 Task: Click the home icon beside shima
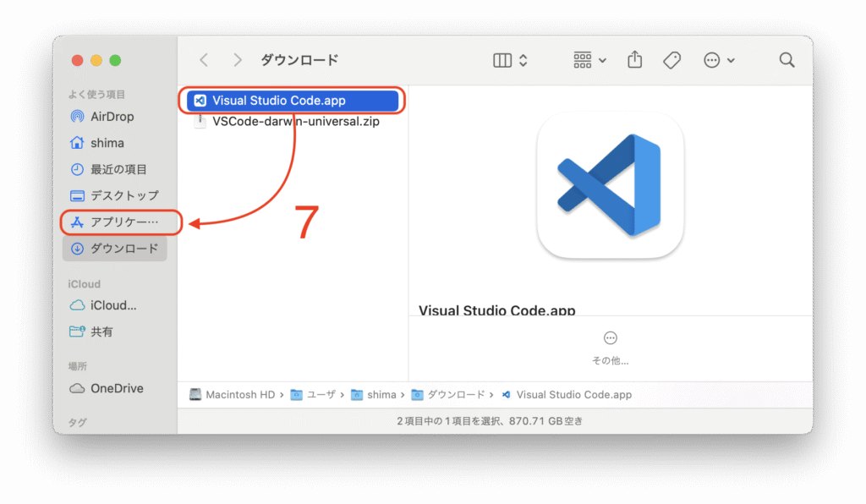tap(77, 143)
